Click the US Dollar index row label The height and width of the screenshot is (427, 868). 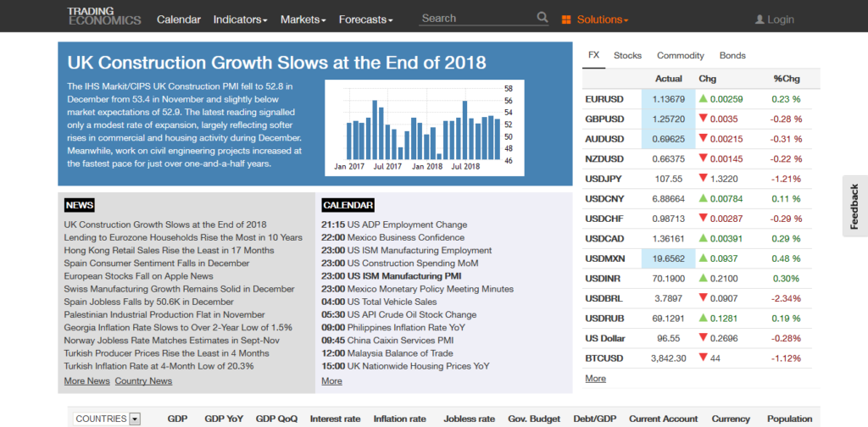(604, 339)
